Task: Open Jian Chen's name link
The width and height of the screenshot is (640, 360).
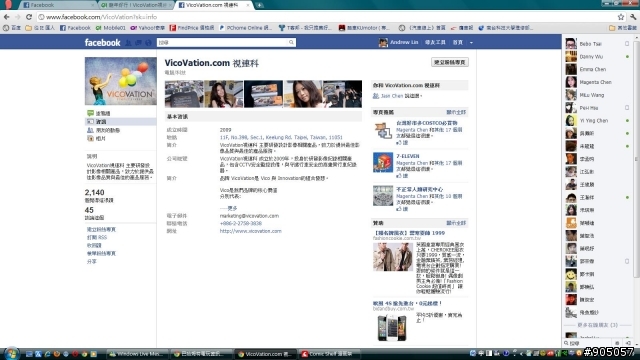Action: [x=392, y=96]
